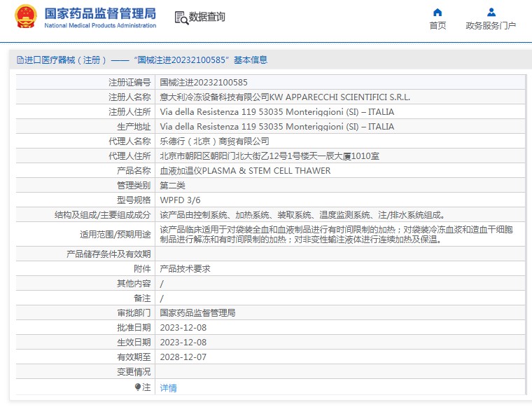Click the 政务服务门户 user icon
Viewport: 532px width, 407px height.
pyautogui.click(x=491, y=13)
